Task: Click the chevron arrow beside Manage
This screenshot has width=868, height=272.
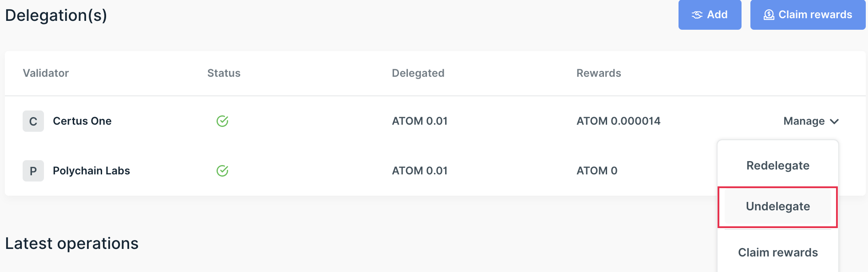Action: click(834, 121)
